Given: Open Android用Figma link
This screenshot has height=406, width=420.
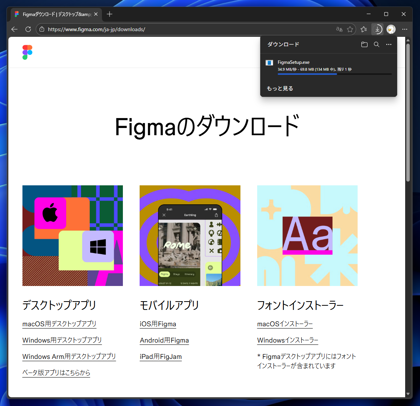Looking at the screenshot, I should pyautogui.click(x=164, y=340).
